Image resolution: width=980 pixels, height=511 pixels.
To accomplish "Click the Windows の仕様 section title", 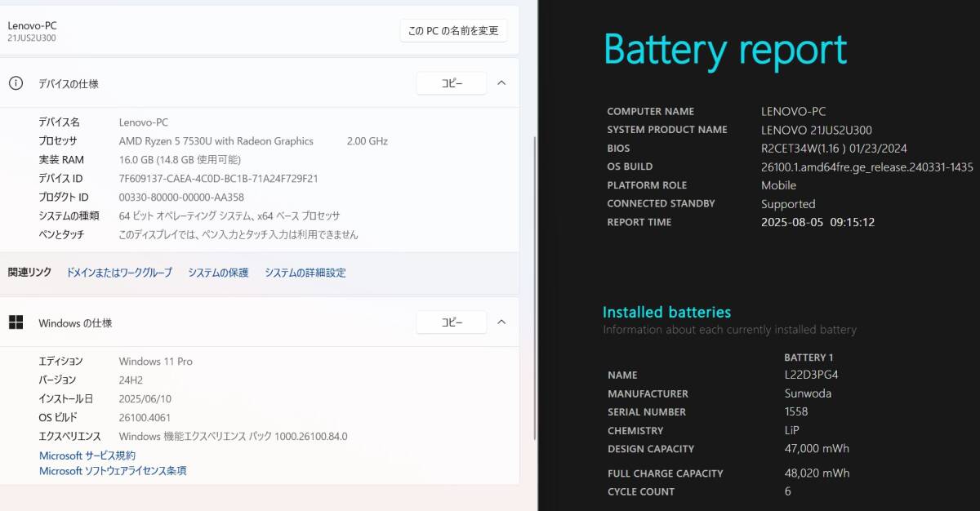I will (x=75, y=322).
